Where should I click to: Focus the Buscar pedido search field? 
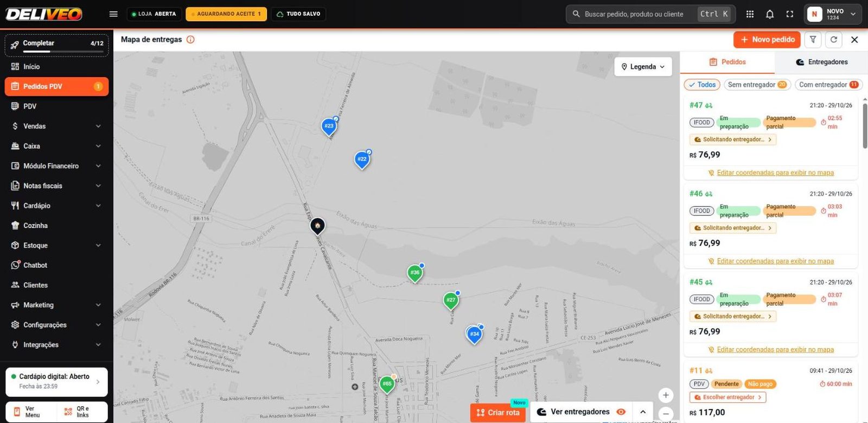[651, 14]
